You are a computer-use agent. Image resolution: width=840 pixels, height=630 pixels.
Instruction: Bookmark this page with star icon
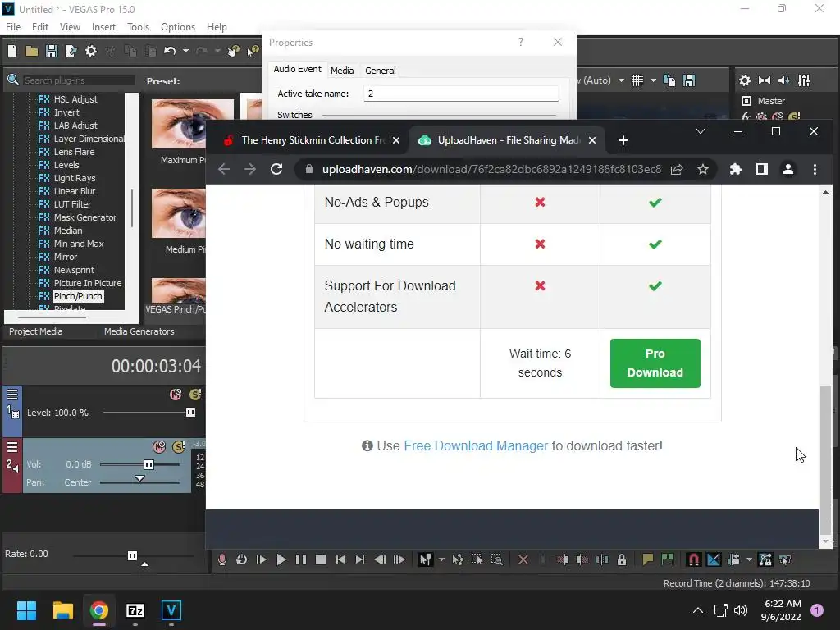click(703, 169)
